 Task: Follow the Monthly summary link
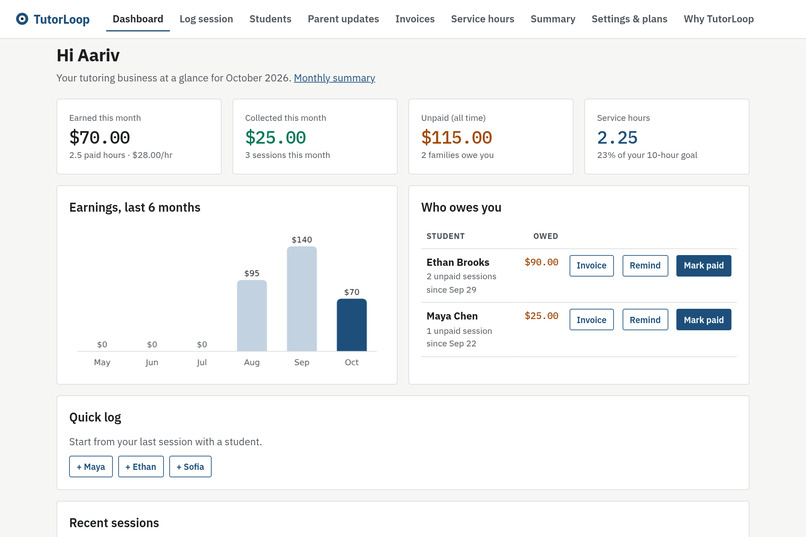point(335,78)
